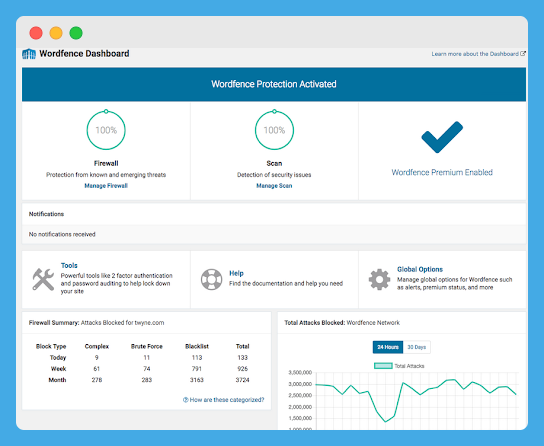Open the Tools wrench icon

click(43, 279)
